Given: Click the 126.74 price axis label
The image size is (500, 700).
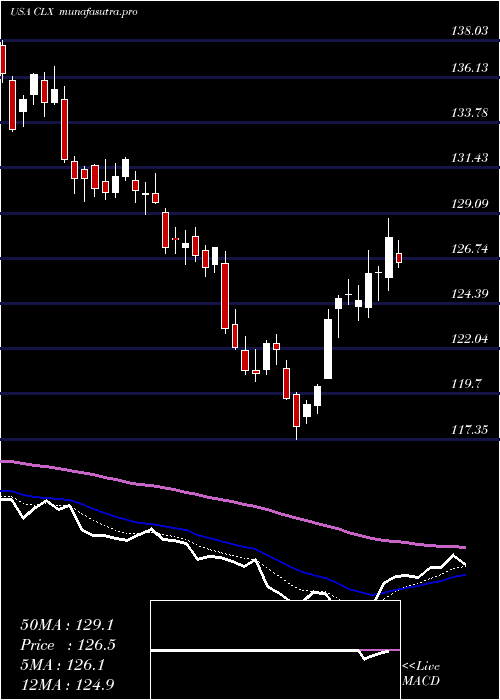Looking at the screenshot, I should [x=469, y=249].
